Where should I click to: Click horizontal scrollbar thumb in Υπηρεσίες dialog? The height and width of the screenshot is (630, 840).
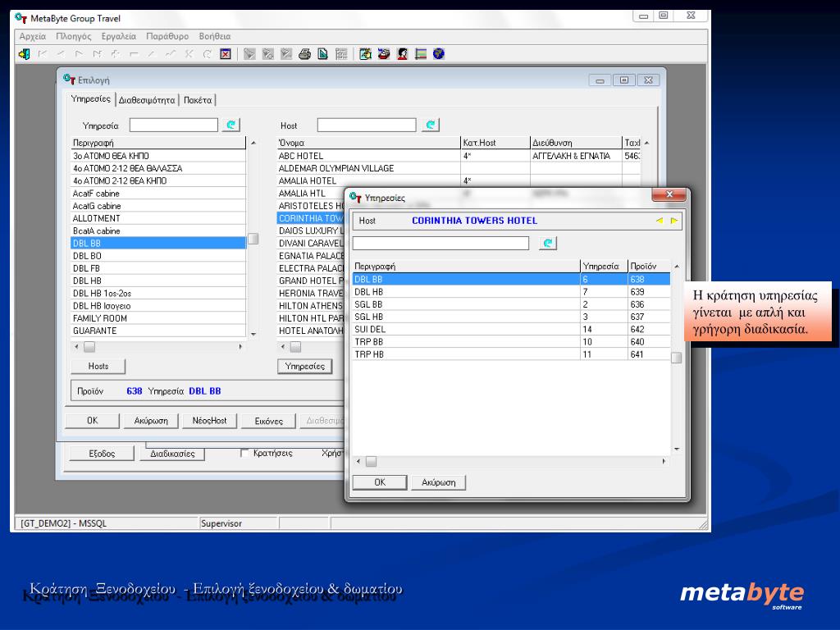pos(371,461)
